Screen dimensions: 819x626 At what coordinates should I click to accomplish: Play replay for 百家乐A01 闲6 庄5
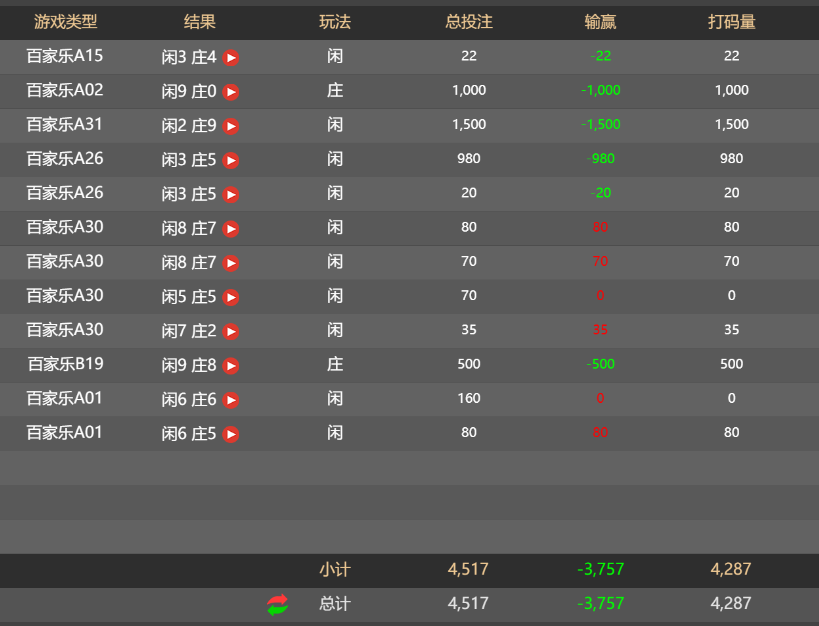(231, 434)
